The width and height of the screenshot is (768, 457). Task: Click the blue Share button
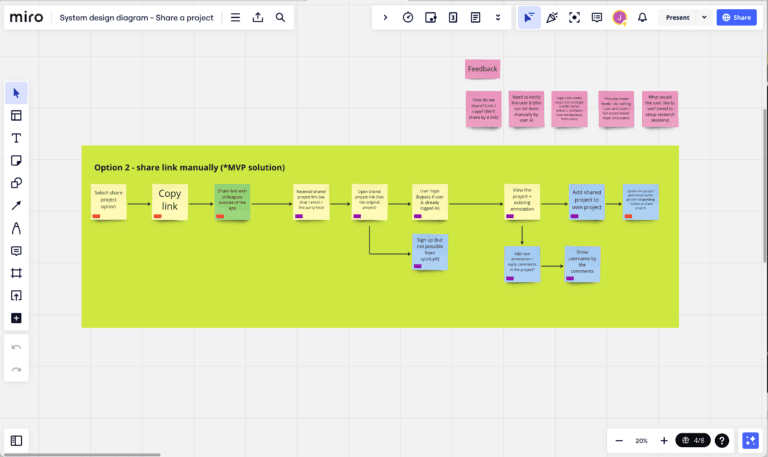tap(736, 17)
